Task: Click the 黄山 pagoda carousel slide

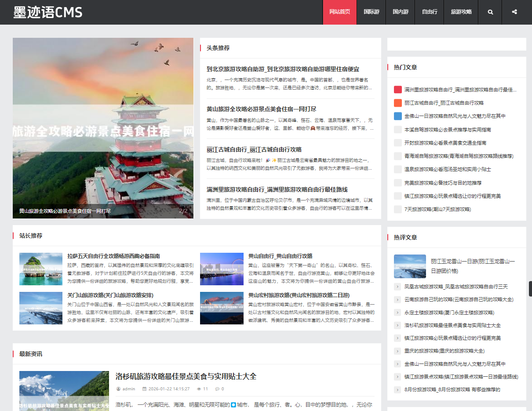Action: pyautogui.click(x=103, y=127)
